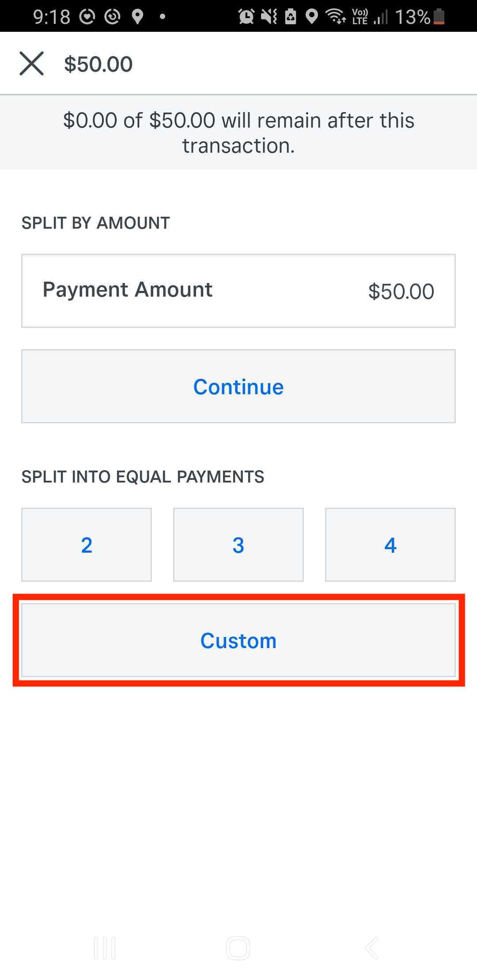
Task: Tap the remaining balance banner message
Action: 238,132
